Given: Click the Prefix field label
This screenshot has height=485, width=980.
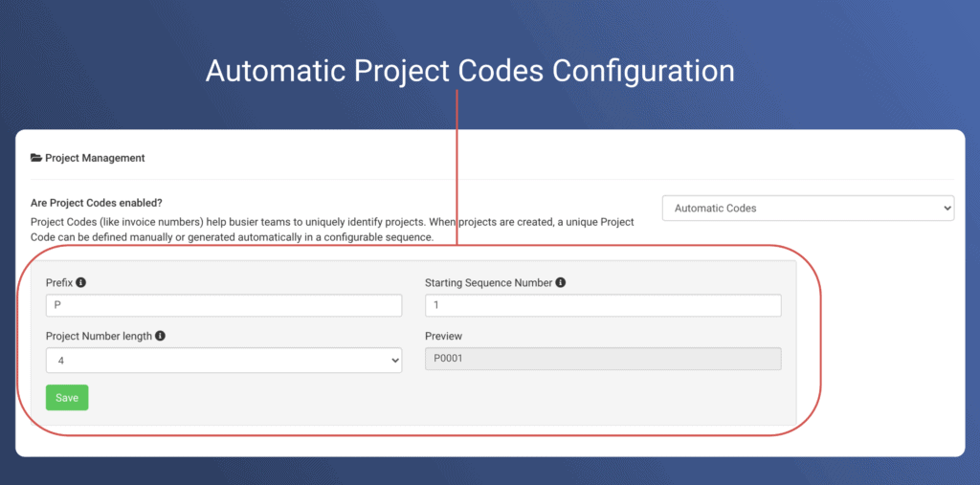Looking at the screenshot, I should 59,283.
